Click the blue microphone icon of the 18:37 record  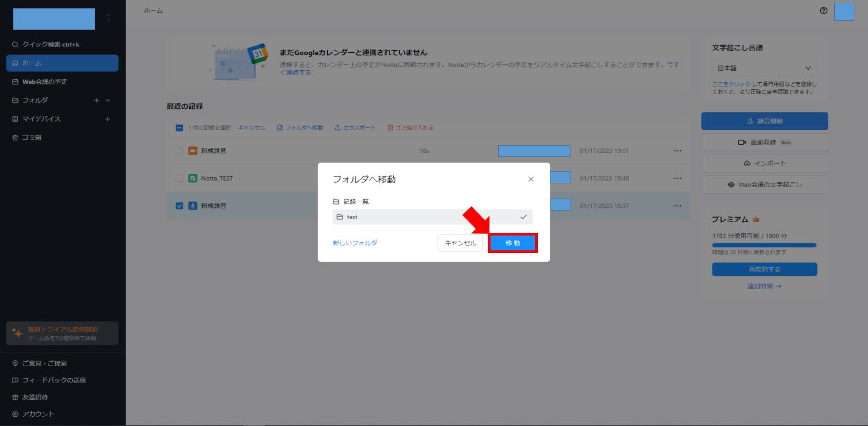click(193, 206)
